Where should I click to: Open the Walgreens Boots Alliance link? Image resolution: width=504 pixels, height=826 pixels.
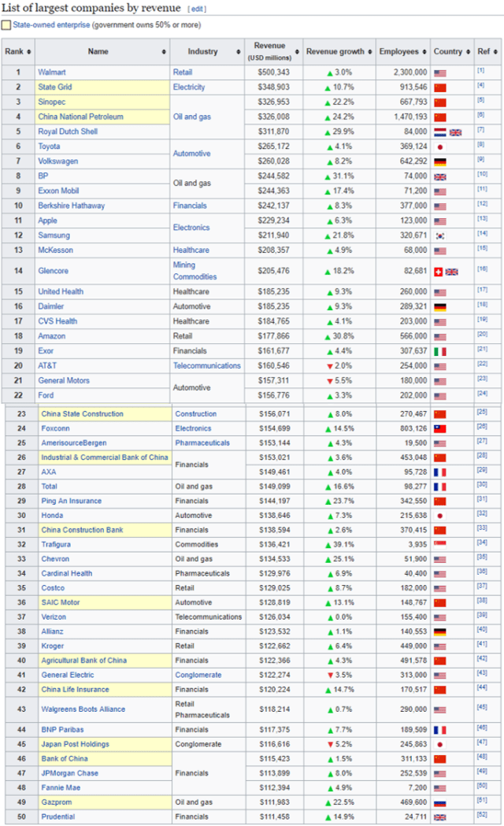tap(83, 709)
